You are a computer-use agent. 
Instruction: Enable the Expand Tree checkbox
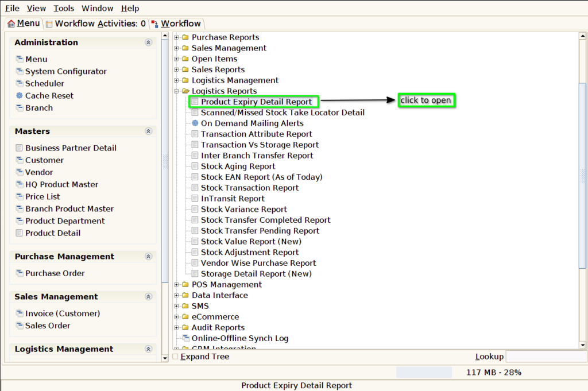[x=176, y=356]
